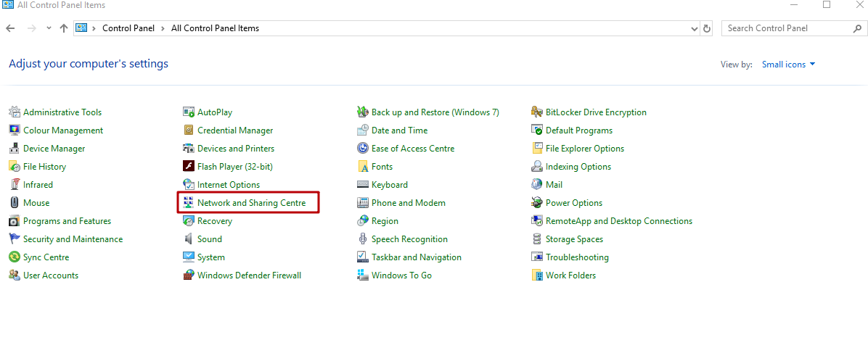The width and height of the screenshot is (868, 340).
Task: Expand the chevron after Control Panel breadcrumb
Action: pos(164,28)
